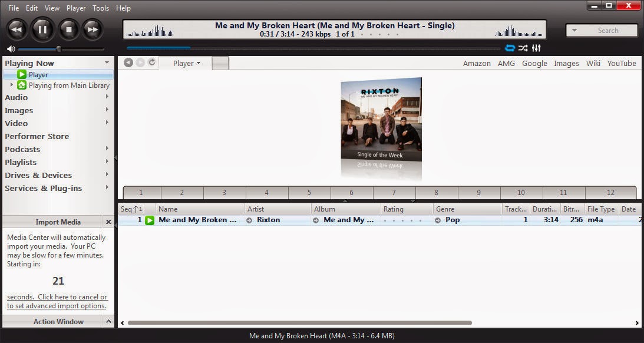
Task: Click green play icon in track row
Action: click(150, 220)
